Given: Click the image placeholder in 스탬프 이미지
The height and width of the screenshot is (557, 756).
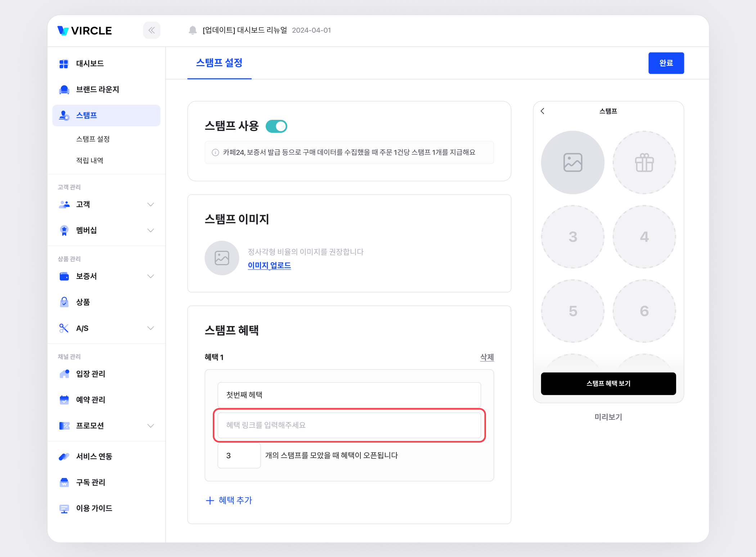Looking at the screenshot, I should pyautogui.click(x=222, y=258).
